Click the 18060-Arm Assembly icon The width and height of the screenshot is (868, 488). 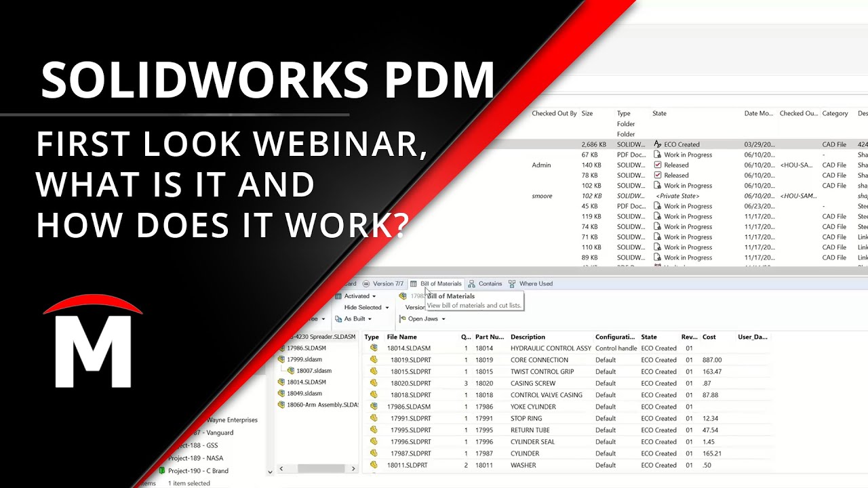[282, 405]
